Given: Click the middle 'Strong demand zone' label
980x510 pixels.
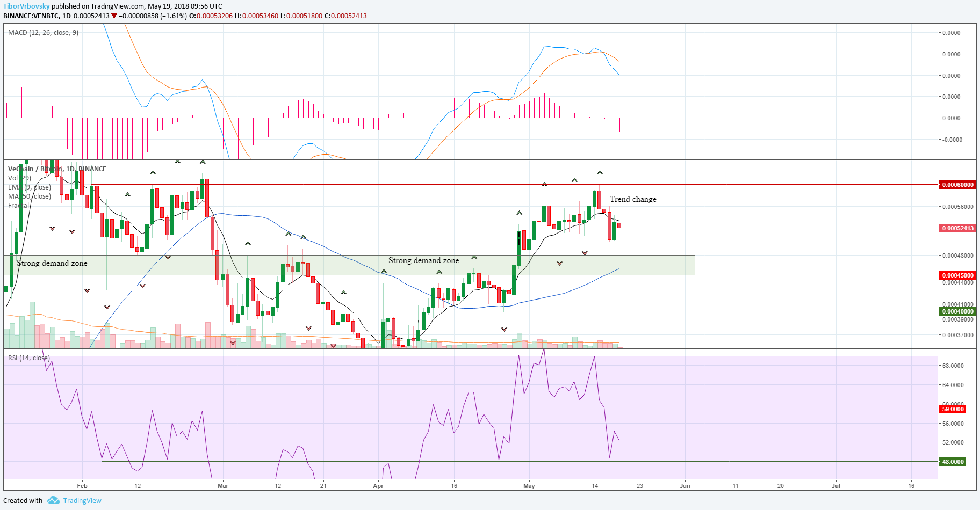Looking at the screenshot, I should point(423,260).
